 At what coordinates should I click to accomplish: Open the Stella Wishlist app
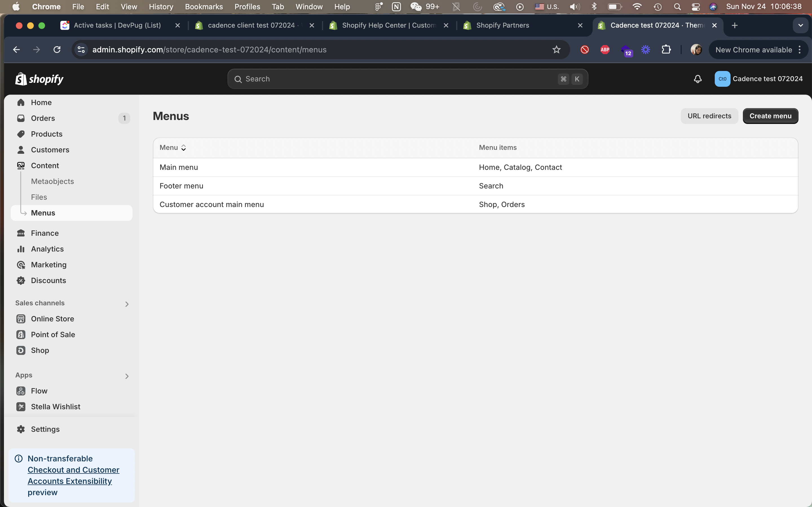coord(55,406)
